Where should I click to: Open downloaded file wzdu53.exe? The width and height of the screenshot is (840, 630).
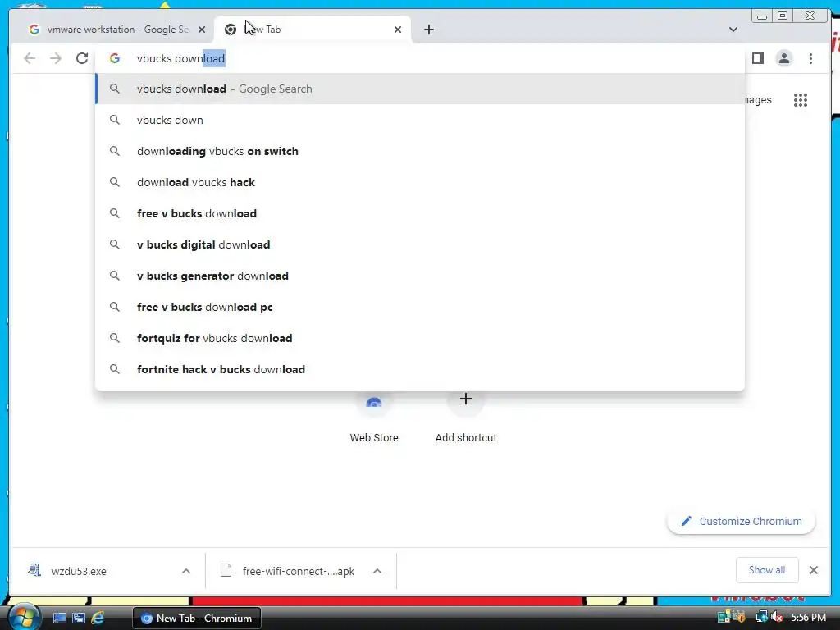(x=78, y=571)
